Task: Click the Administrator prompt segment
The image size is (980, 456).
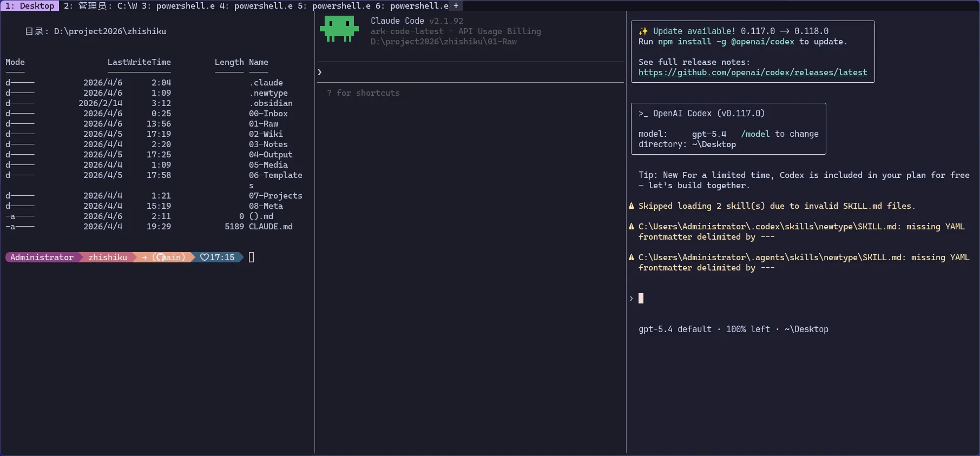Action: point(42,257)
